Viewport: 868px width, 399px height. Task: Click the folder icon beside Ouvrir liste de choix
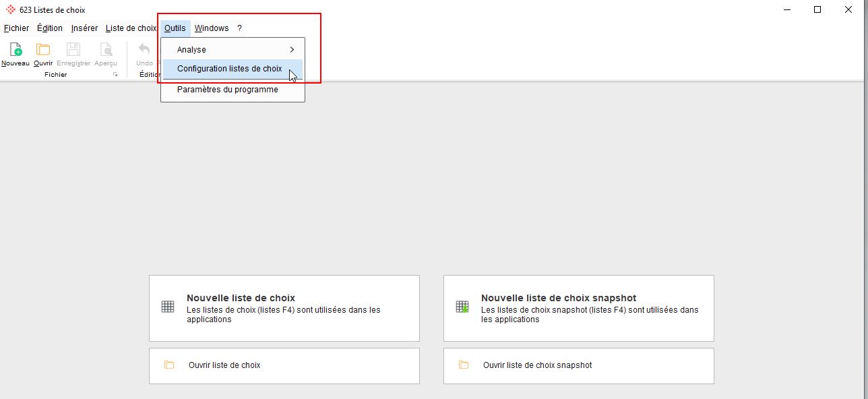pyautogui.click(x=169, y=365)
